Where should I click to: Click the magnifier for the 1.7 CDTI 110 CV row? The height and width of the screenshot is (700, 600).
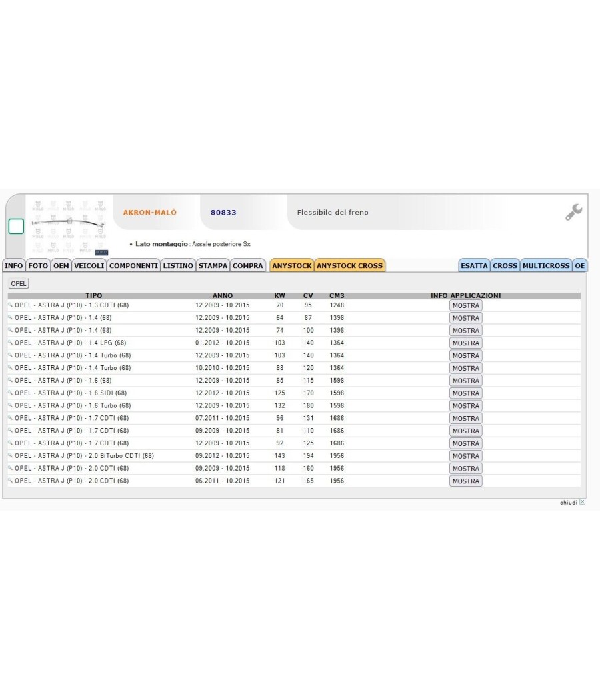tap(10, 430)
